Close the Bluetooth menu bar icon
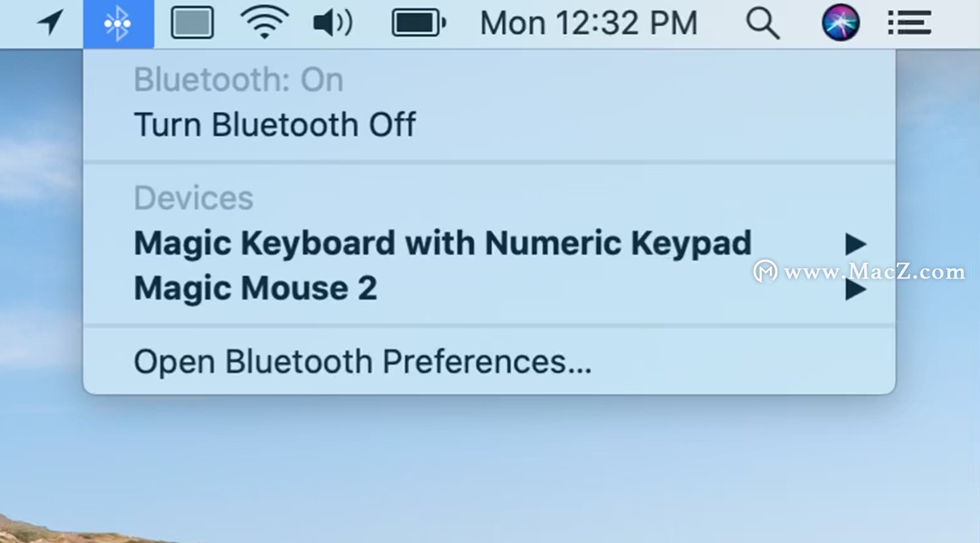980x543 pixels. (x=118, y=23)
